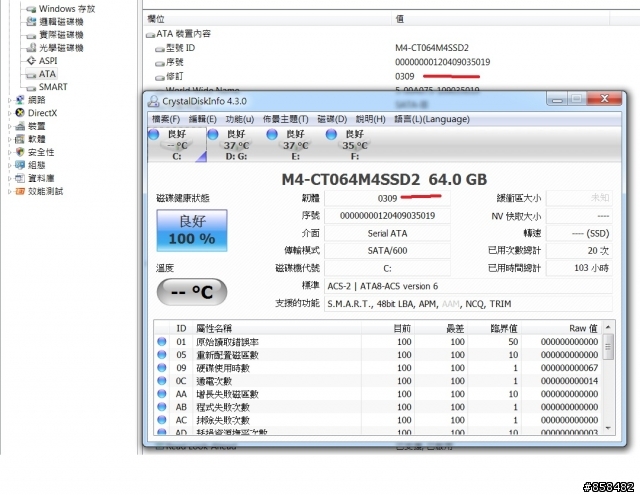Image resolution: width=640 pixels, height=495 pixels.
Task: Expand the DirectX tree node
Action: click(9, 113)
